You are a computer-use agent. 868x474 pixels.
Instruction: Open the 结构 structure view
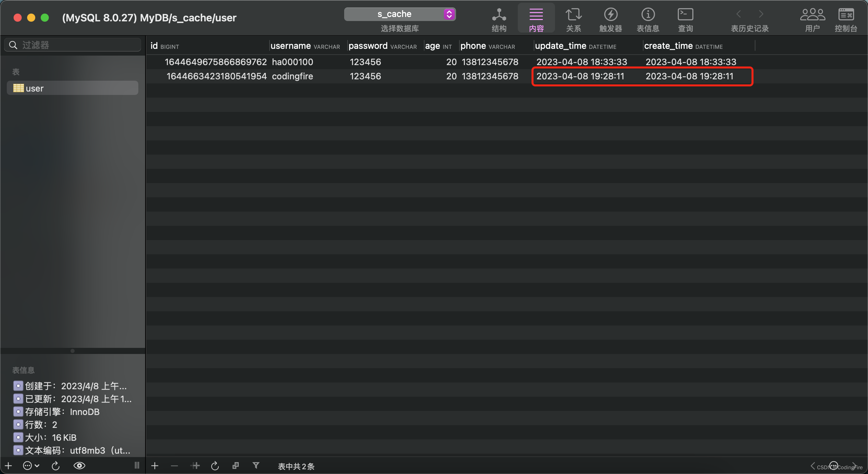(499, 19)
